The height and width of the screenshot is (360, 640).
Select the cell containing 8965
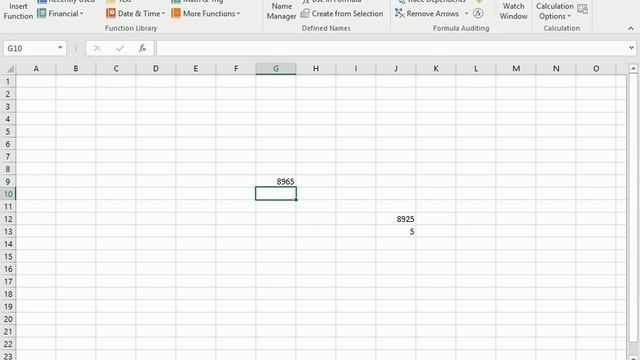(276, 182)
